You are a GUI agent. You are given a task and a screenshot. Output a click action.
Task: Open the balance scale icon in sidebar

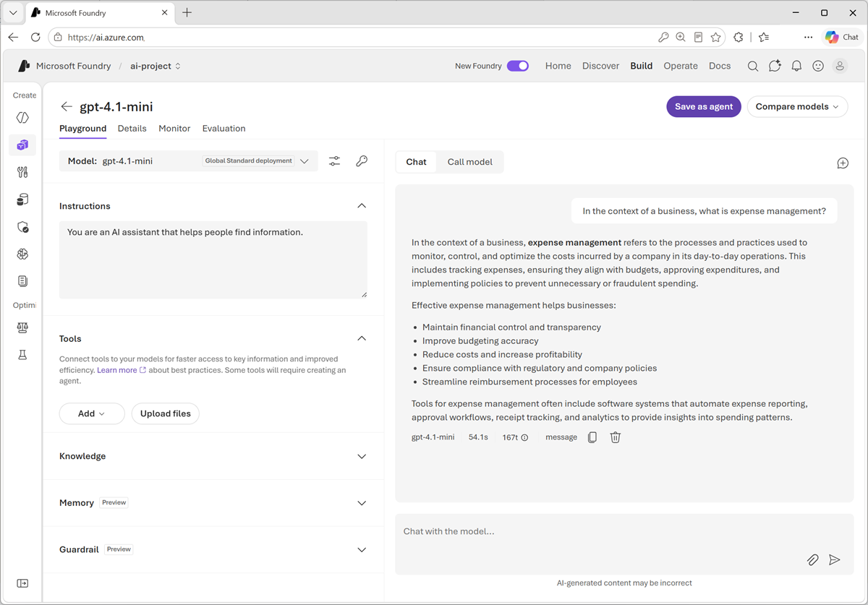[x=22, y=327]
